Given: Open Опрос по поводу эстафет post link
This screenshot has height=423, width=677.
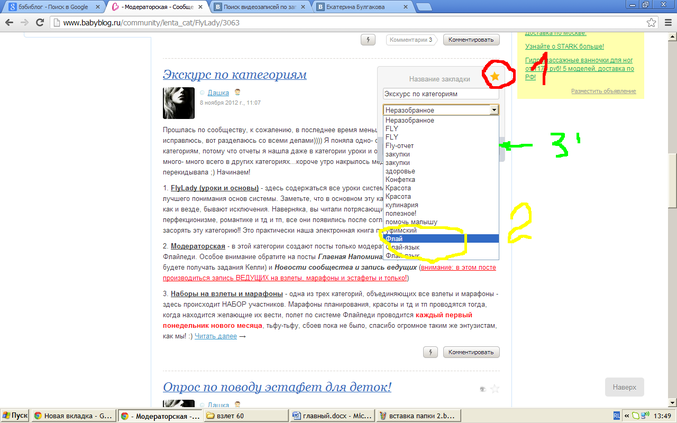Looking at the screenshot, I should (x=277, y=387).
